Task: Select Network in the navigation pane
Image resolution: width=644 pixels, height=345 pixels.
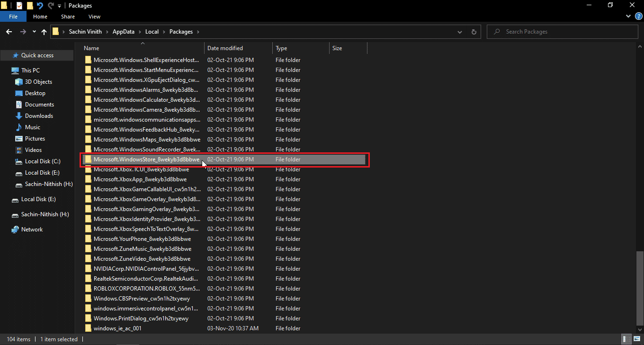Action: [x=32, y=230]
